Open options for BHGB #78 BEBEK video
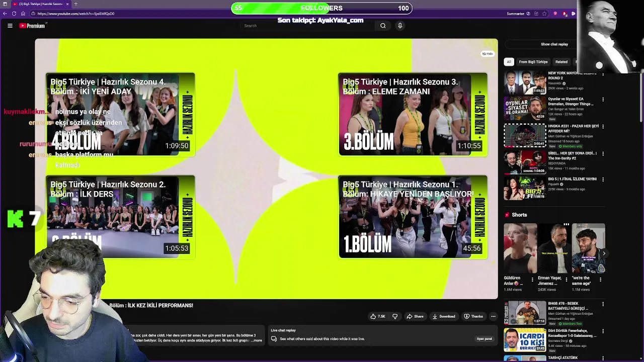This screenshot has width=644, height=362. pyautogui.click(x=603, y=304)
